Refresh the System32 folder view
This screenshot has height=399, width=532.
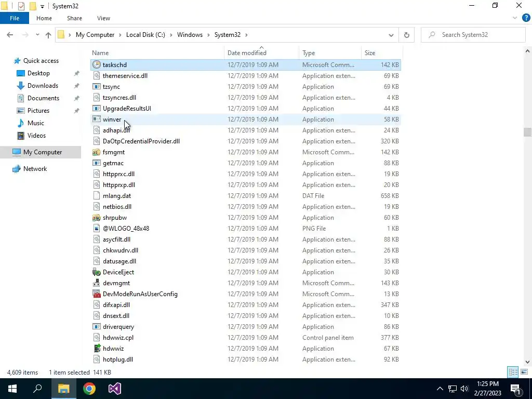406,35
